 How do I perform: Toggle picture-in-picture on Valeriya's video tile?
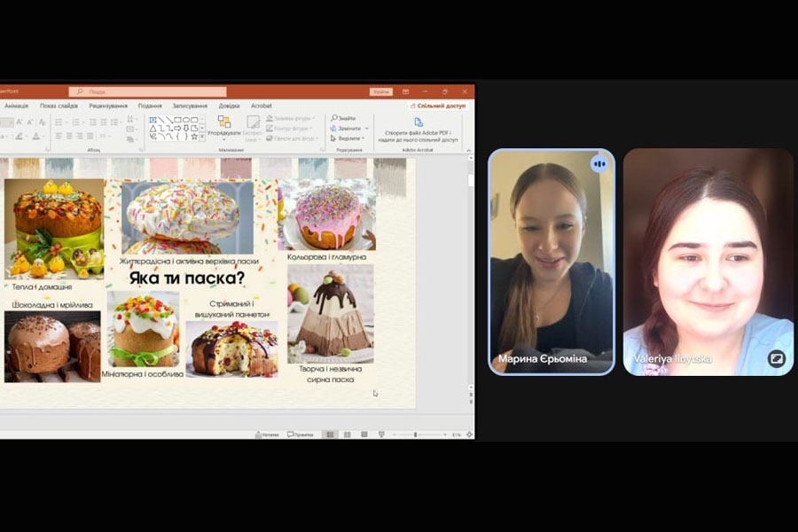(x=776, y=358)
